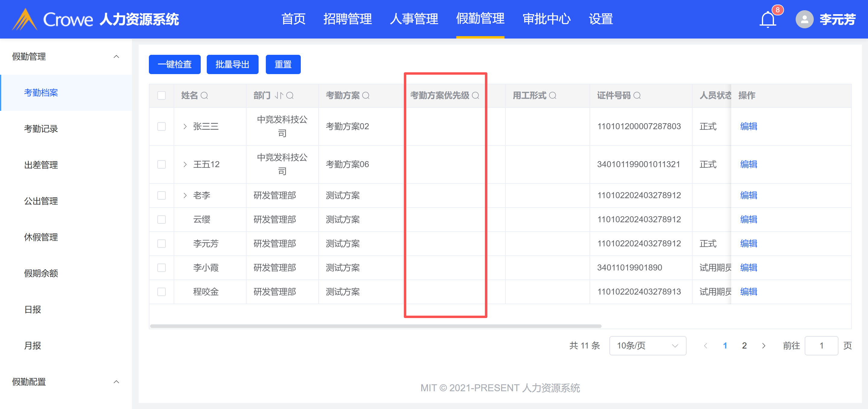The height and width of the screenshot is (409, 868).
Task: Open 考勤记录 in the sidebar
Action: pyautogui.click(x=41, y=129)
